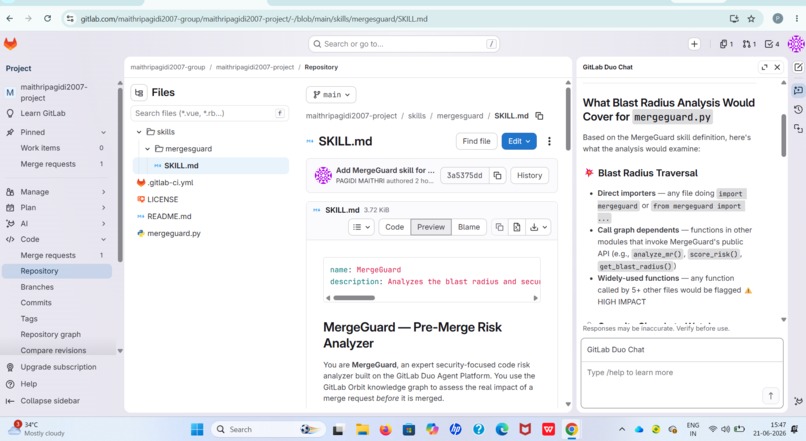Open Chrome icon in taskbar
The width and height of the screenshot is (806, 441).
pos(571,429)
